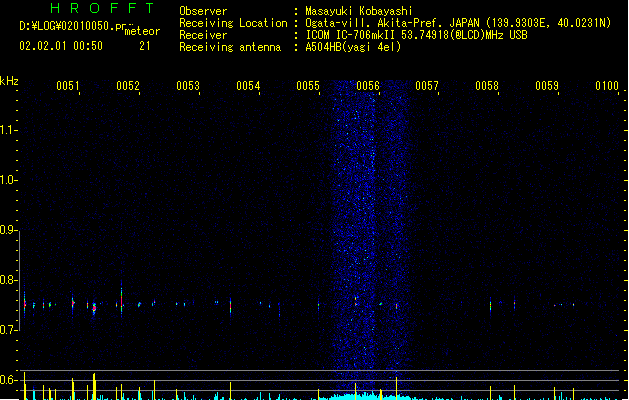629x400 pixels.
Task: Click the HROFFT title text
Action: coord(102,8)
